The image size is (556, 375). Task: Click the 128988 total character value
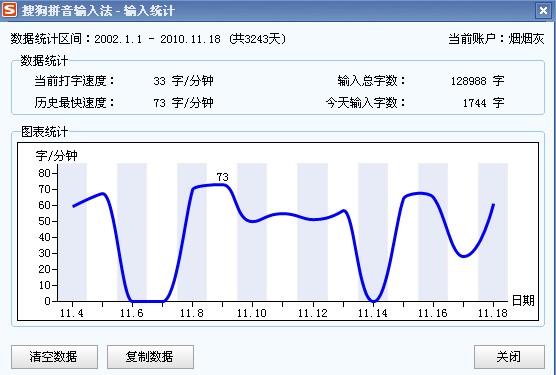[x=468, y=81]
